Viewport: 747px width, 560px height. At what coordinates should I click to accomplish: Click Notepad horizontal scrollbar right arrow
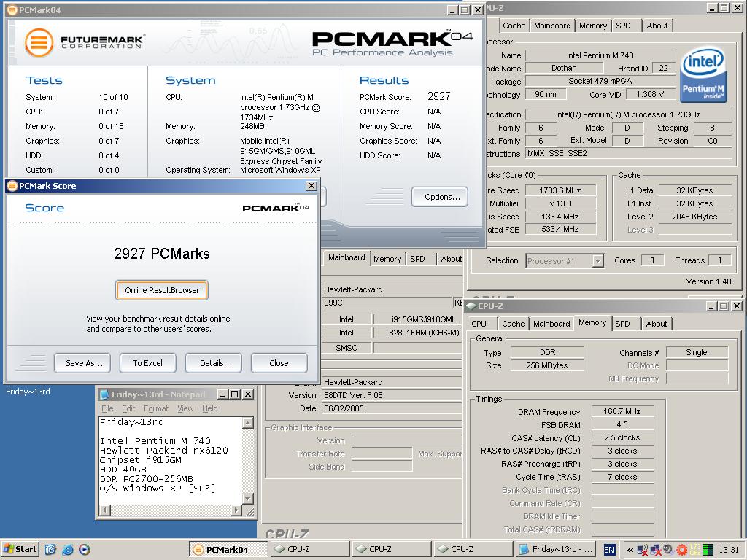click(x=236, y=510)
